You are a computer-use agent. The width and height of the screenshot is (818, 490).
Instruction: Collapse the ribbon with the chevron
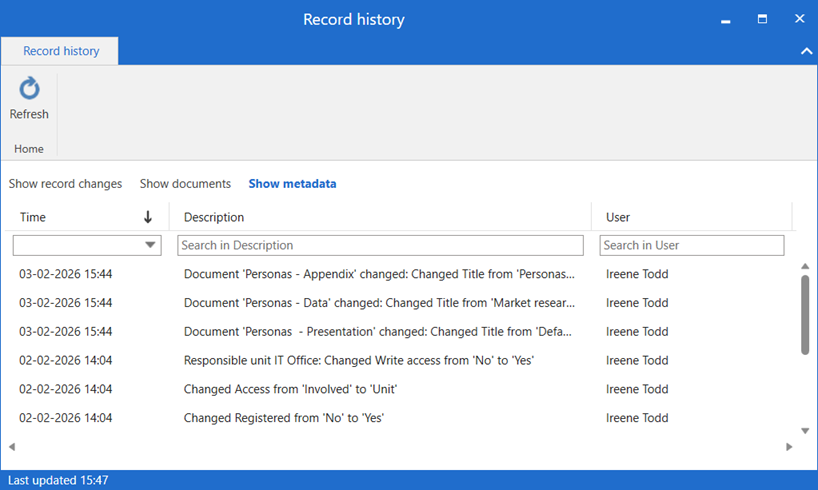pyautogui.click(x=807, y=51)
